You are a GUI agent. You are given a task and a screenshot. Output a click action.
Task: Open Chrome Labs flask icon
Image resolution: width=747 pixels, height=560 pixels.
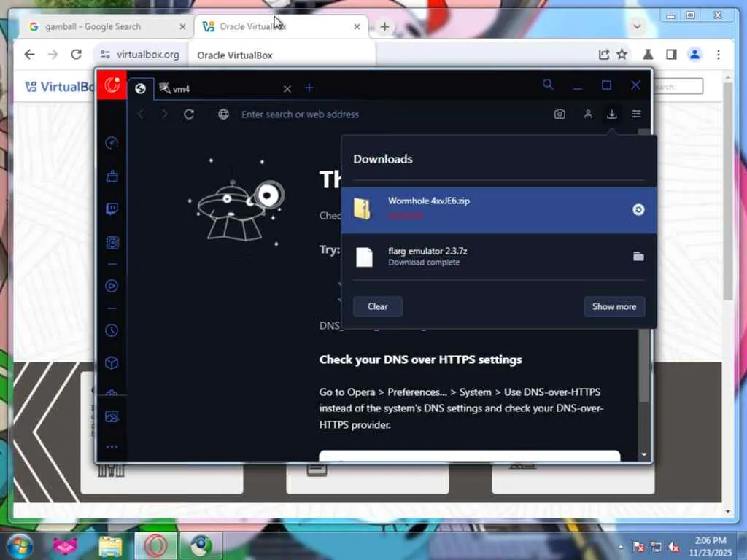(x=648, y=55)
